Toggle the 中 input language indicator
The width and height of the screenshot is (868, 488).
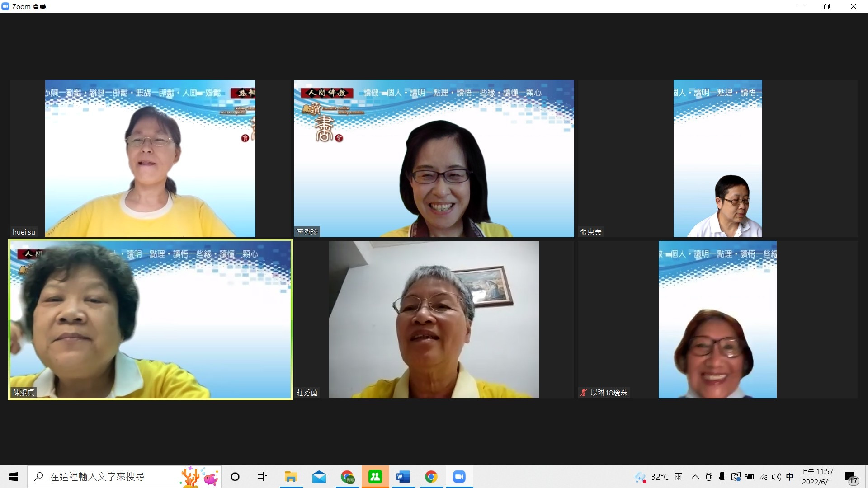(x=790, y=477)
